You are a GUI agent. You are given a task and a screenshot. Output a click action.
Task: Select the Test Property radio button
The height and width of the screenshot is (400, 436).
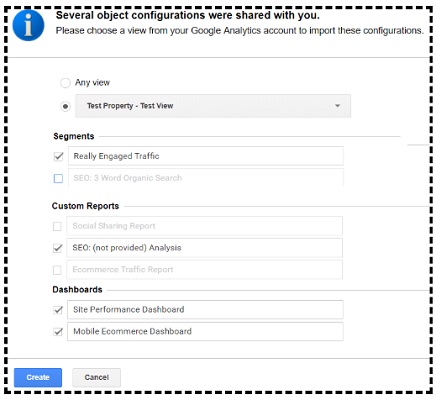click(65, 106)
